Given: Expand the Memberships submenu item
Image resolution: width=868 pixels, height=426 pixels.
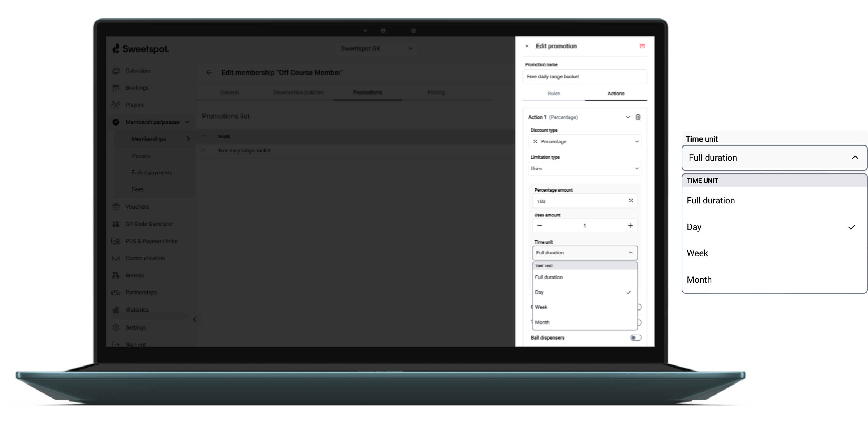Looking at the screenshot, I should pos(188,139).
